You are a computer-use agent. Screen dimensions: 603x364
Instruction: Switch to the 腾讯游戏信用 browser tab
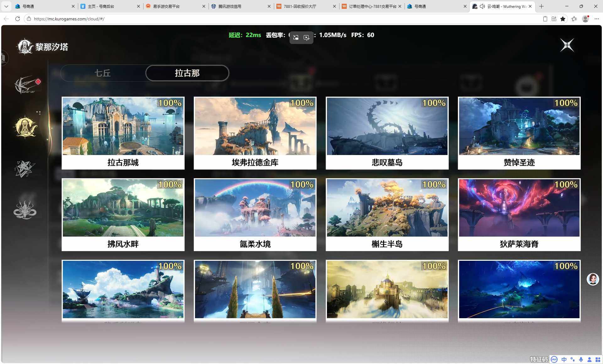pyautogui.click(x=241, y=6)
